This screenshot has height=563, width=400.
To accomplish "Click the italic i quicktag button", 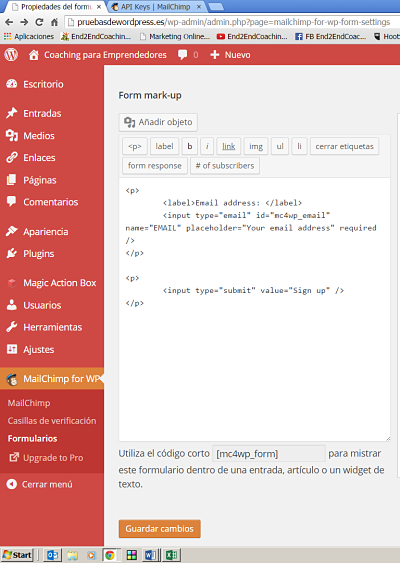I will coord(207,146).
